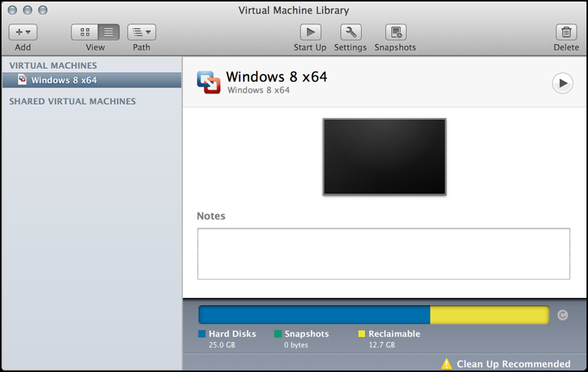
Task: Click the 12.7 GB reclaimable value
Action: point(382,345)
